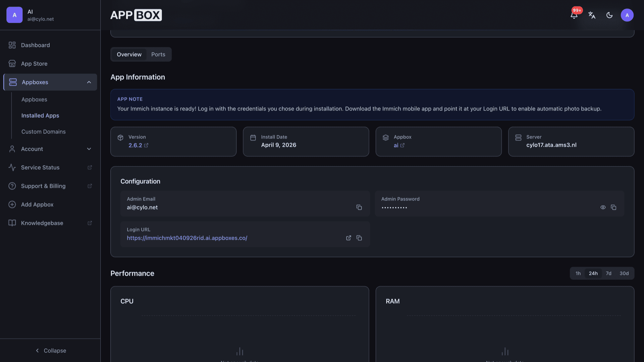Screen dimensions: 644x362
Task: Select the 1h performance range
Action: pos(578,273)
